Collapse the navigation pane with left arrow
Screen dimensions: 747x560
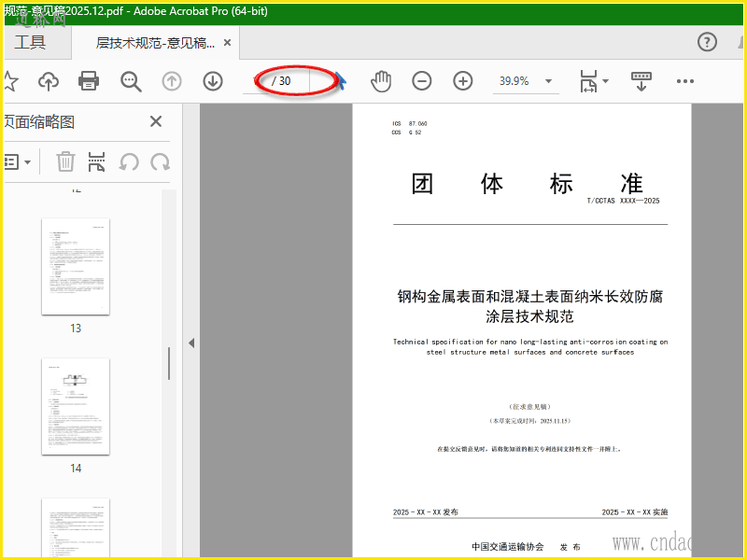[191, 343]
